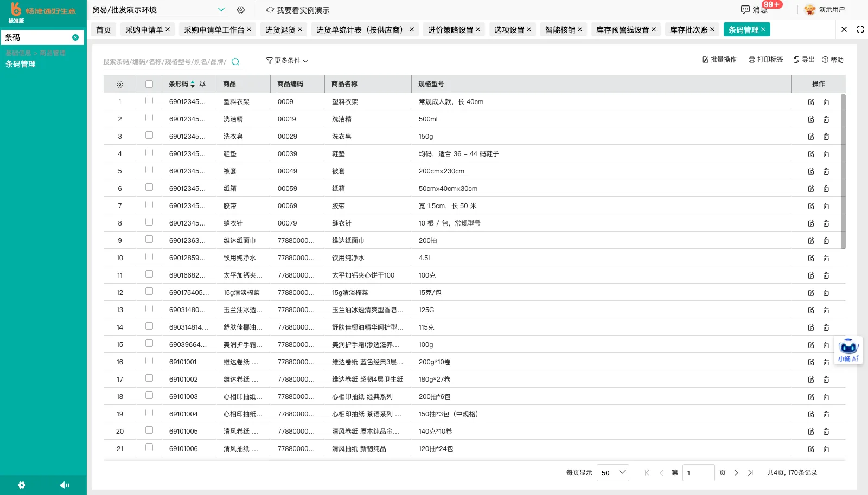This screenshot has height=495, width=868.
Task: Click the 批量操作 button
Action: 719,60
